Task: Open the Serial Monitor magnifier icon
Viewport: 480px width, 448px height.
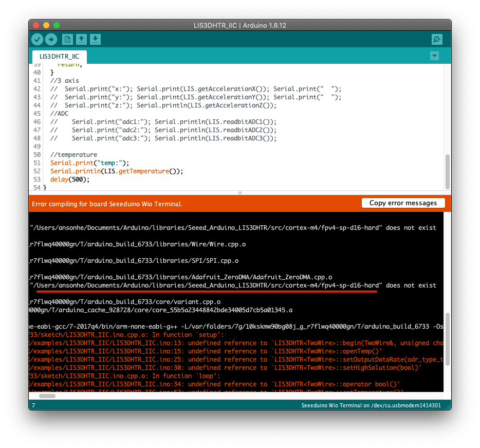Action: (436, 39)
